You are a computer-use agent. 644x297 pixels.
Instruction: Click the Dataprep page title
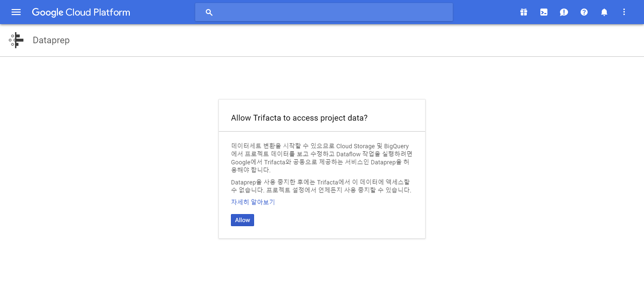(x=51, y=40)
